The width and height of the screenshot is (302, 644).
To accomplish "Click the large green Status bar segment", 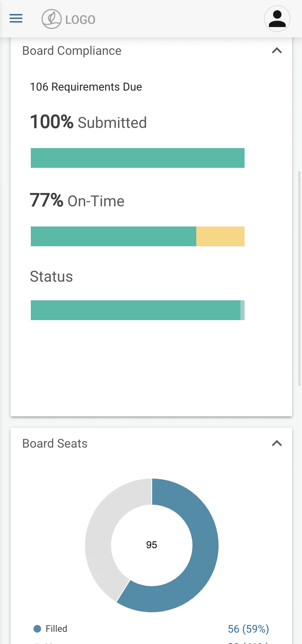I will [x=135, y=310].
